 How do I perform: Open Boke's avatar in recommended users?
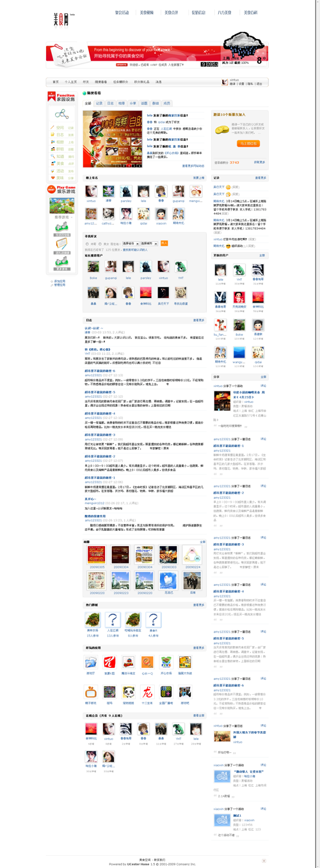tap(93, 267)
